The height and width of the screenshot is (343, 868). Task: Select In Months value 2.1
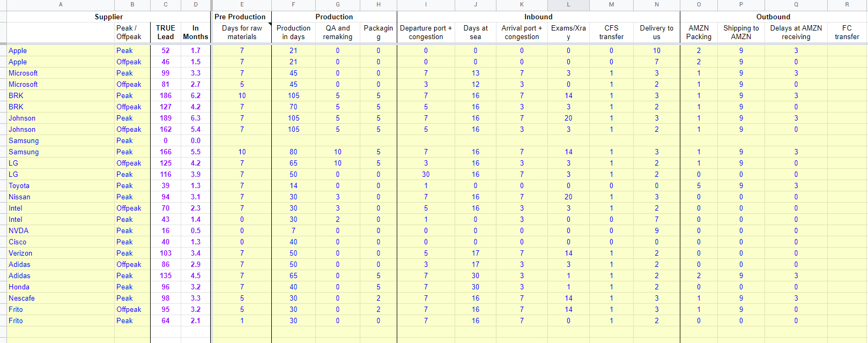coord(196,320)
